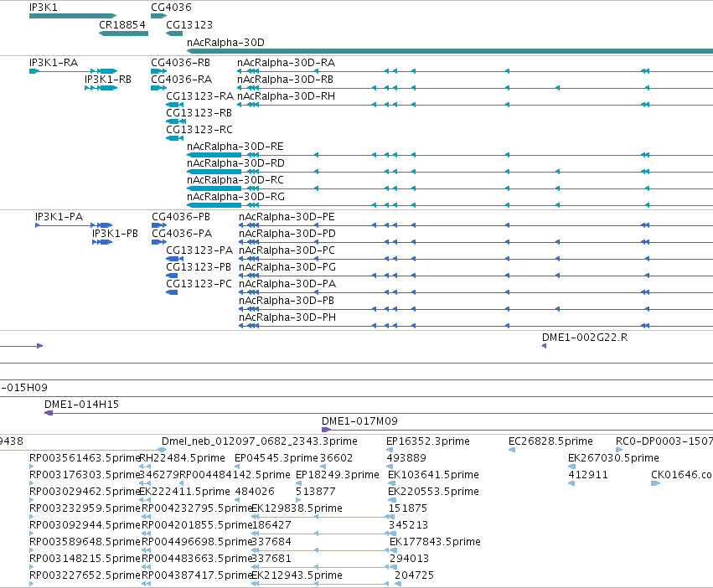Click the 493889 feature label
Viewport: 713px width, 588px height.
406,458
